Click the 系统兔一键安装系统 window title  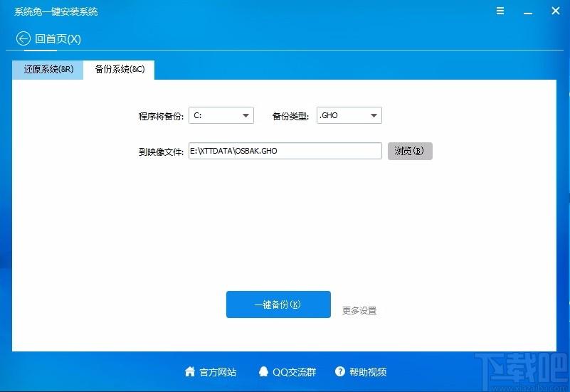point(56,11)
